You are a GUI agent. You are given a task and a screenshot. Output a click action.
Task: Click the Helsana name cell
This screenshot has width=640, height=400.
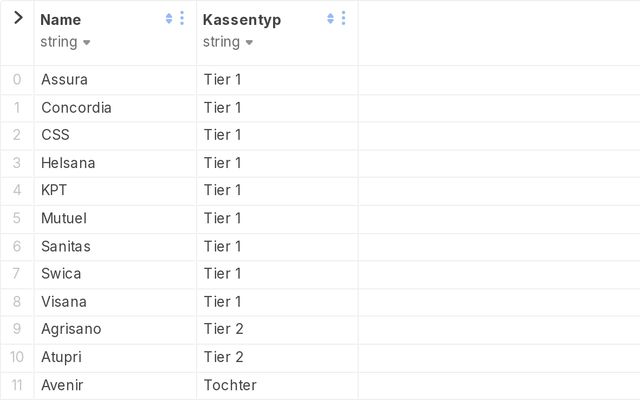(68, 162)
